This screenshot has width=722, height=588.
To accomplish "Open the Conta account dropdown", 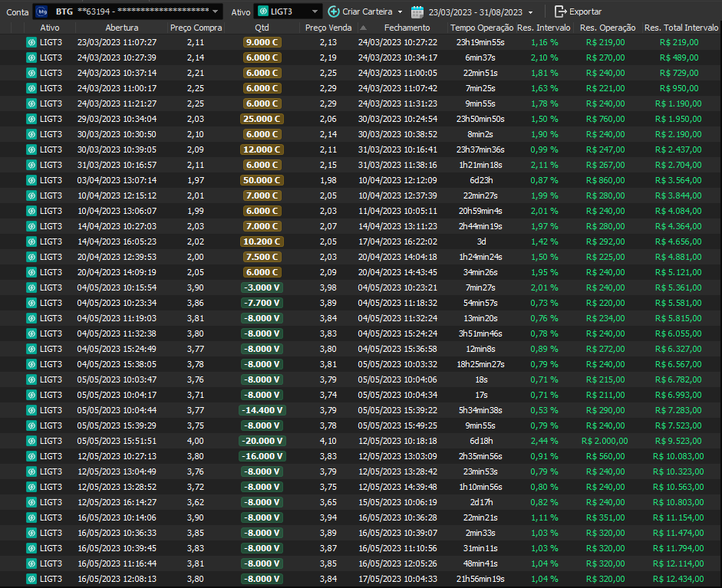I will tap(216, 11).
